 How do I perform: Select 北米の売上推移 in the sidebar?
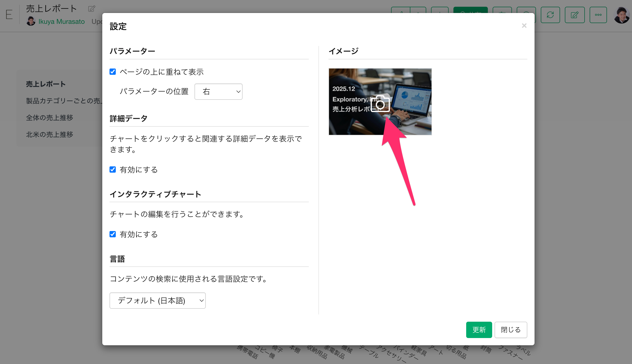(50, 134)
